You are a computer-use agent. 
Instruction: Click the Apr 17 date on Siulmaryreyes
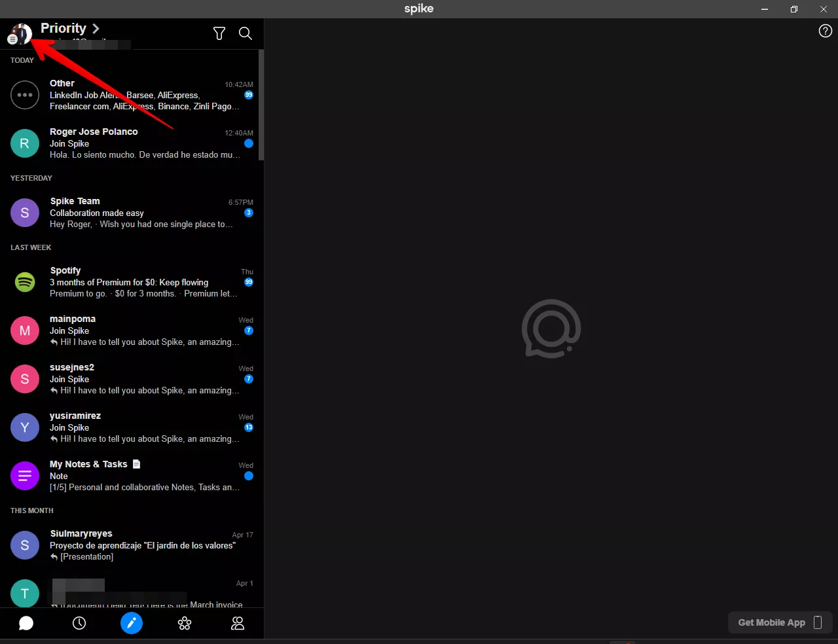point(242,535)
